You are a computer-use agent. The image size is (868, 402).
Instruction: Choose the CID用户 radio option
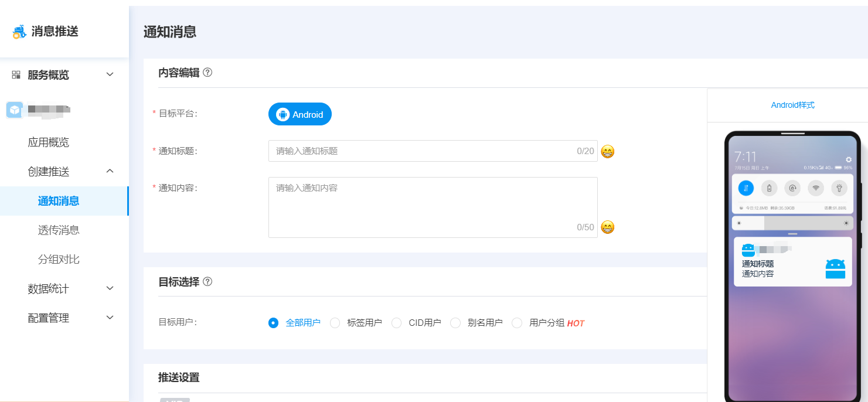click(397, 323)
